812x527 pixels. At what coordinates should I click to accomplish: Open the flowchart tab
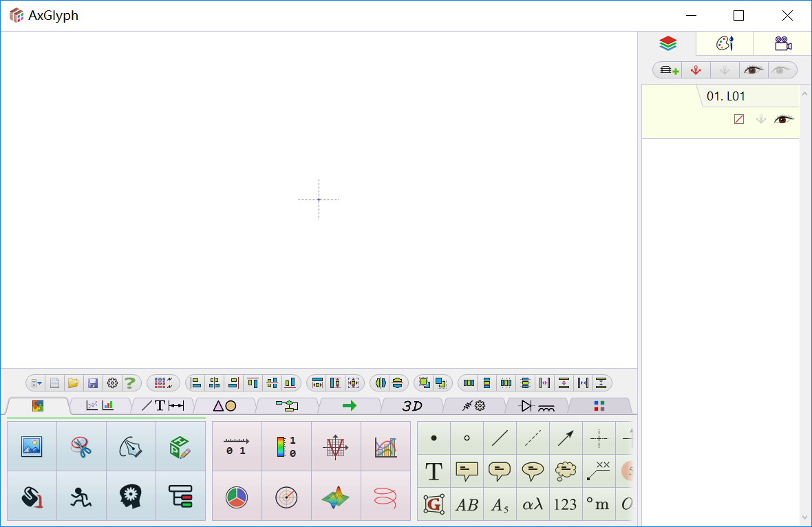click(287, 406)
